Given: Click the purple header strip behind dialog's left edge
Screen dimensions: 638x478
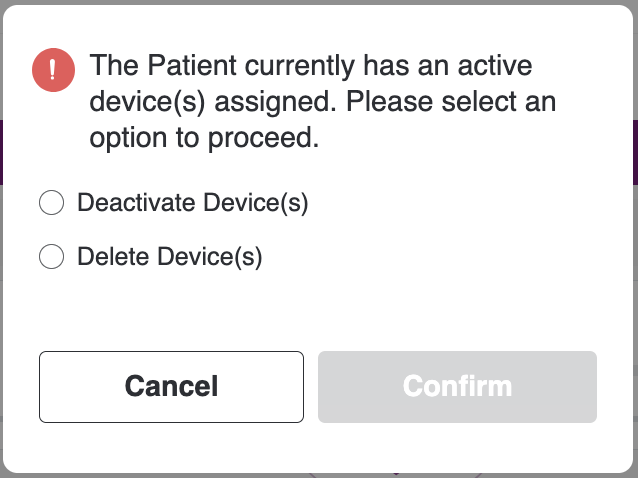Looking at the screenshot, I should pyautogui.click(x=1, y=153).
